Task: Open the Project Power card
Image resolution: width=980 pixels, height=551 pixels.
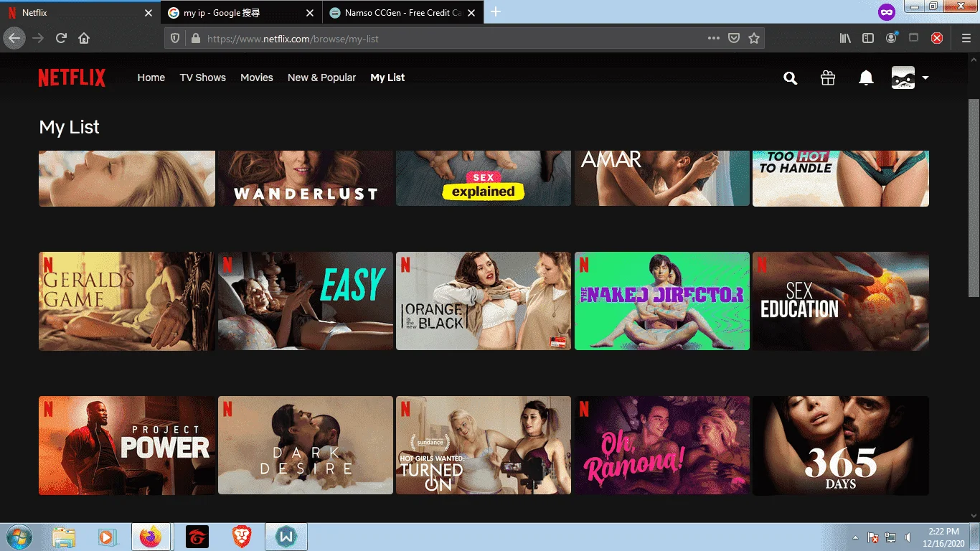Action: [x=127, y=446]
